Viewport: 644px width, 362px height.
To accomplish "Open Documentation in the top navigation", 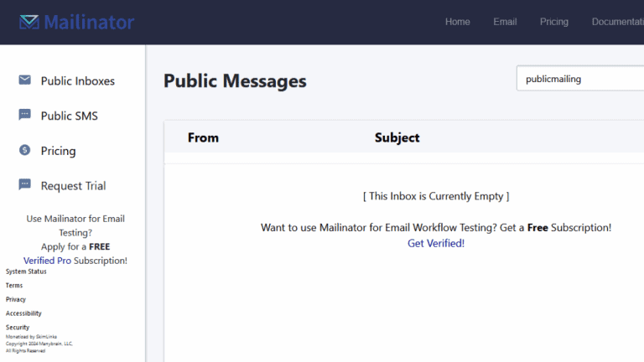I will pyautogui.click(x=617, y=22).
